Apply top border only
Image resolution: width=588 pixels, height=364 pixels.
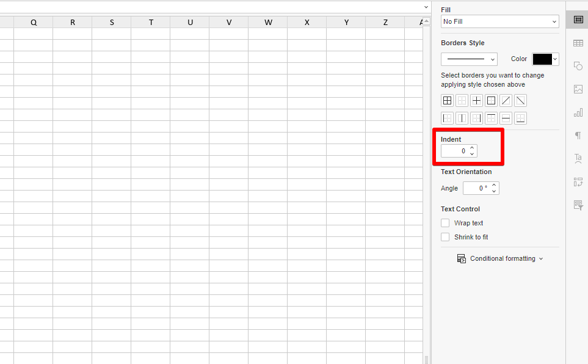pyautogui.click(x=491, y=118)
